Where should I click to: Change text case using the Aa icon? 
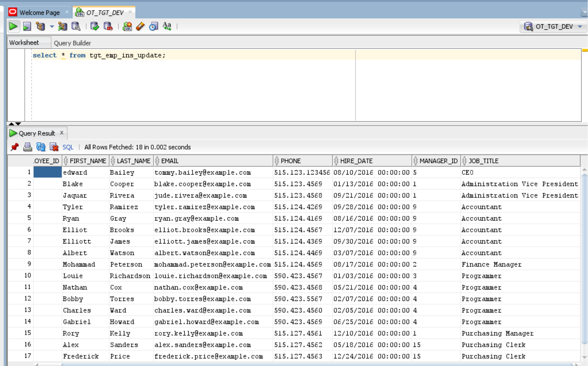point(167,26)
